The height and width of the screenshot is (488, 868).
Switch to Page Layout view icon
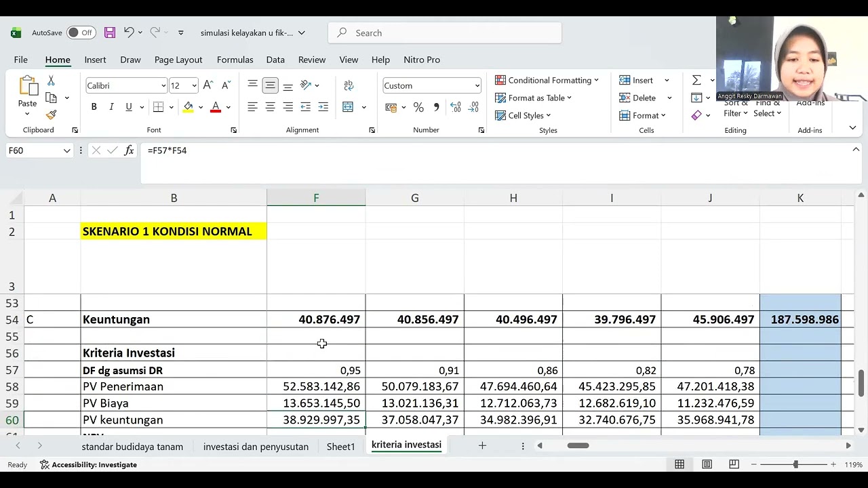coord(707,464)
